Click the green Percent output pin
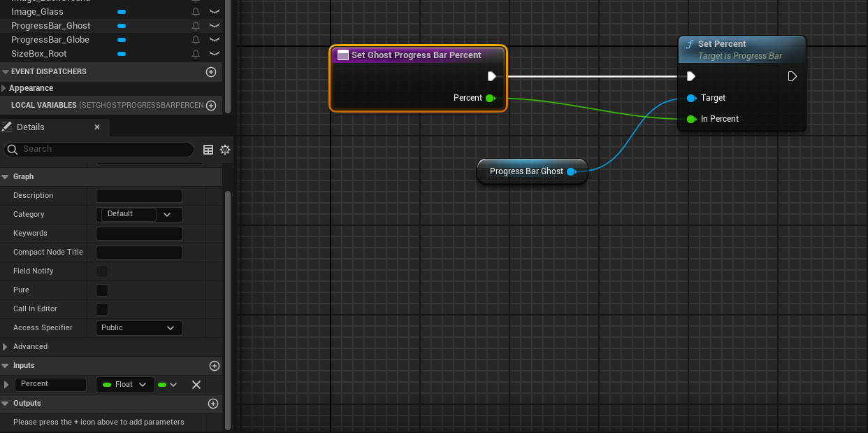 click(x=490, y=98)
